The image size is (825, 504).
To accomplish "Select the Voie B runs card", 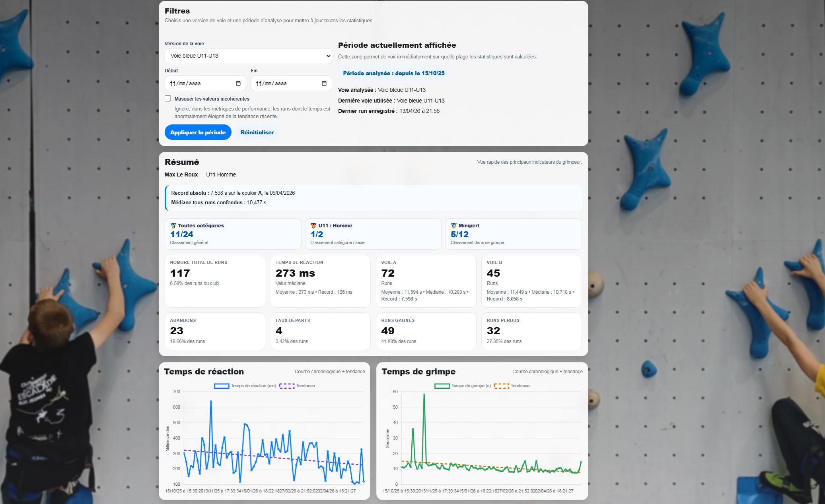I will [x=531, y=281].
